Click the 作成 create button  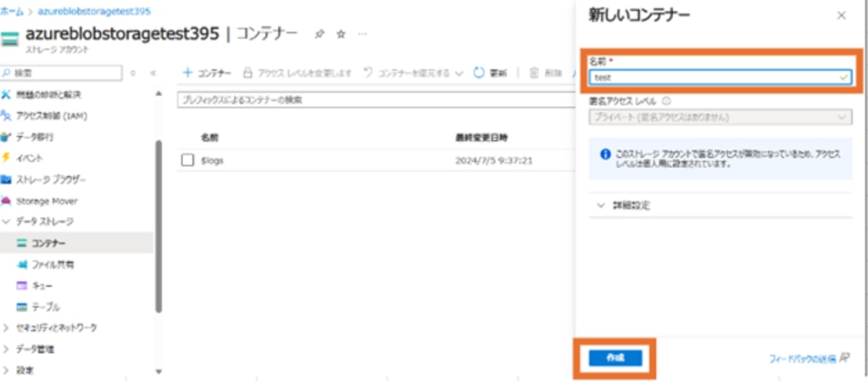(615, 358)
